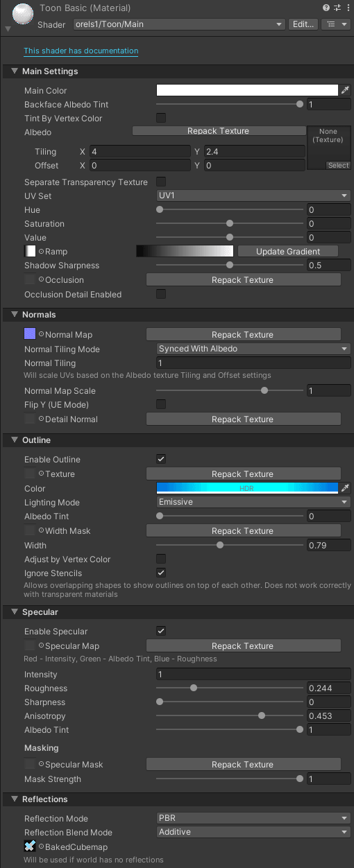Adjust the Shadow Sharpness slider

coord(230,266)
